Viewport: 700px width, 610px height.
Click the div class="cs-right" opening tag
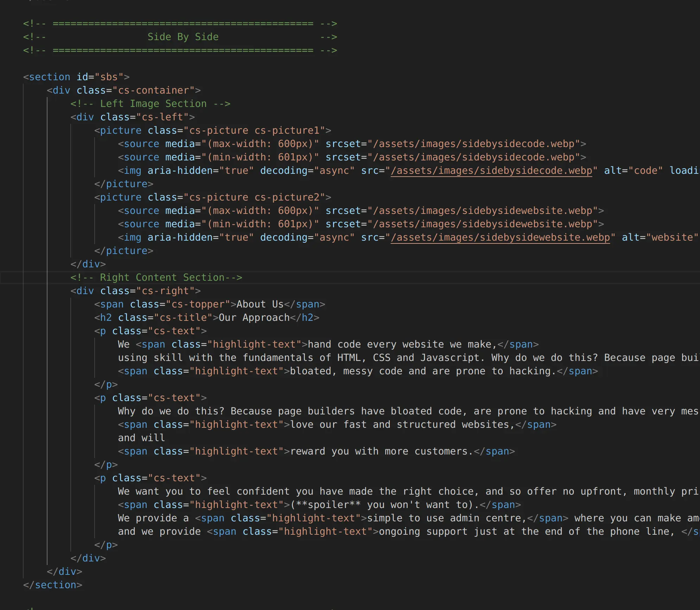click(135, 291)
